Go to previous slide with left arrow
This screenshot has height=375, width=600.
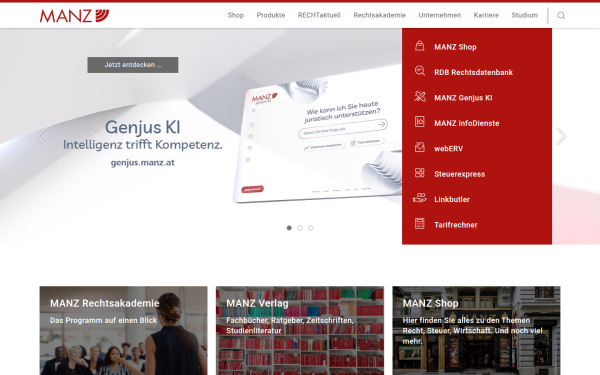coord(42,136)
